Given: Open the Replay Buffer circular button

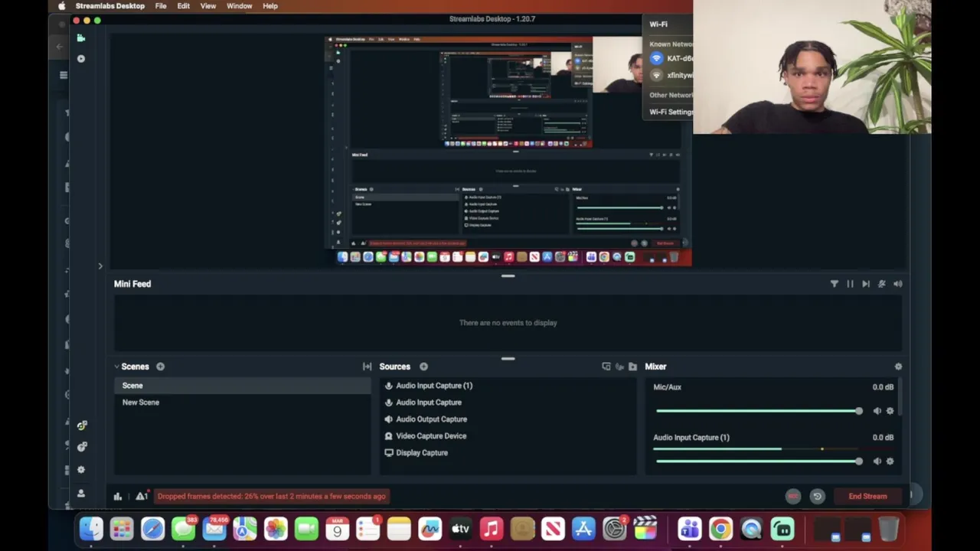Looking at the screenshot, I should (x=817, y=496).
